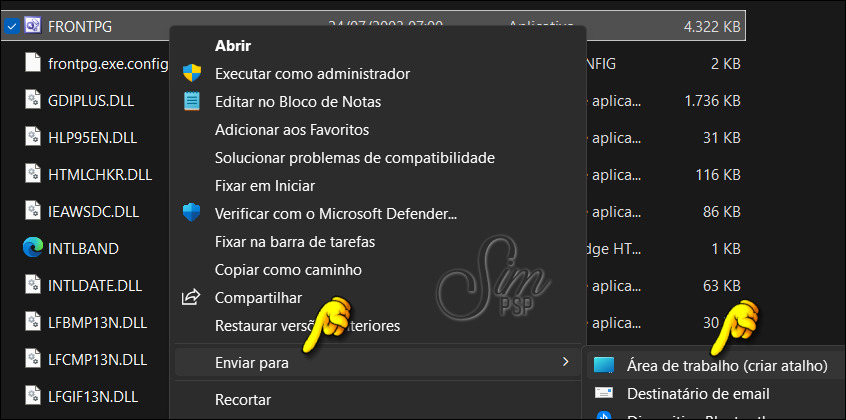Select the frontpg.exe.config file
This screenshot has height=420, width=846.
point(108,64)
